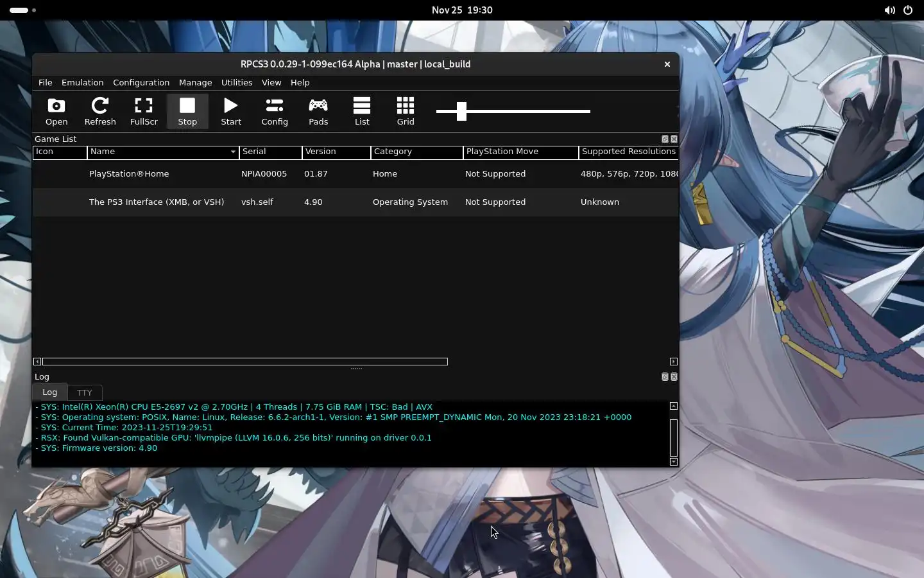Sort by the Name column header
Viewport: 924px width, 578px height.
pyautogui.click(x=163, y=152)
